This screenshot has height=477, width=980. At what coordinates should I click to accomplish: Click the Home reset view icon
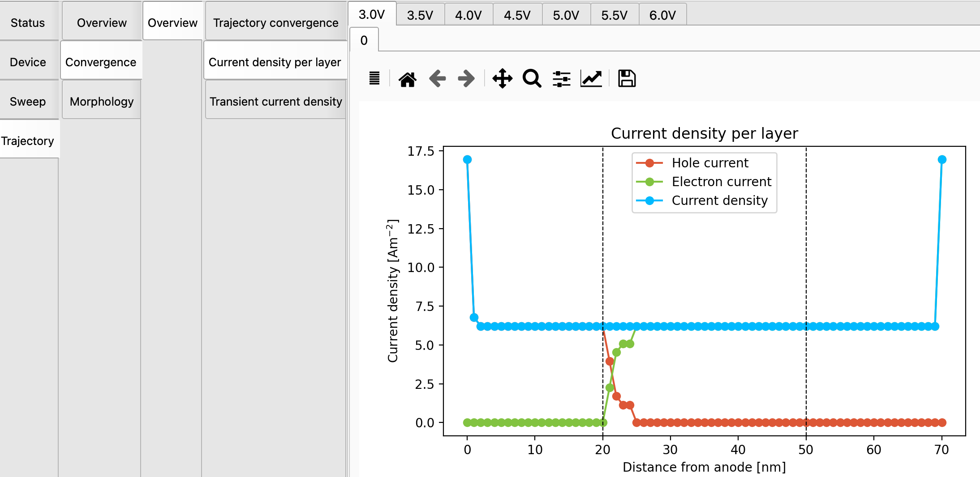coord(407,79)
